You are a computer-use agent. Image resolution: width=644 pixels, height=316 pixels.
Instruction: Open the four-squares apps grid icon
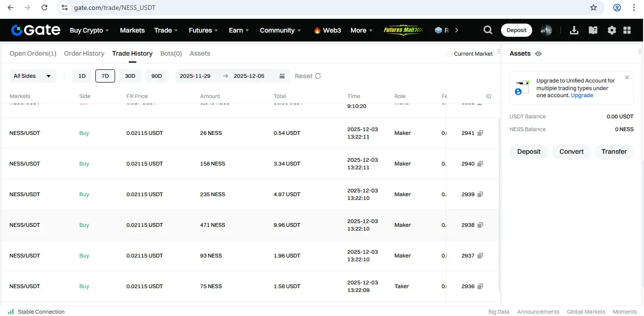(627, 30)
